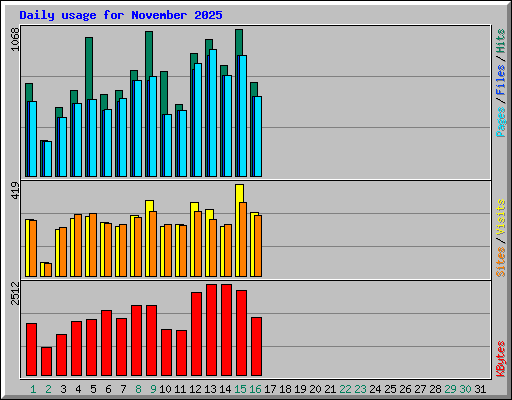Click day 23 label on the x-axis
The width and height of the screenshot is (512, 400).
coord(360,389)
